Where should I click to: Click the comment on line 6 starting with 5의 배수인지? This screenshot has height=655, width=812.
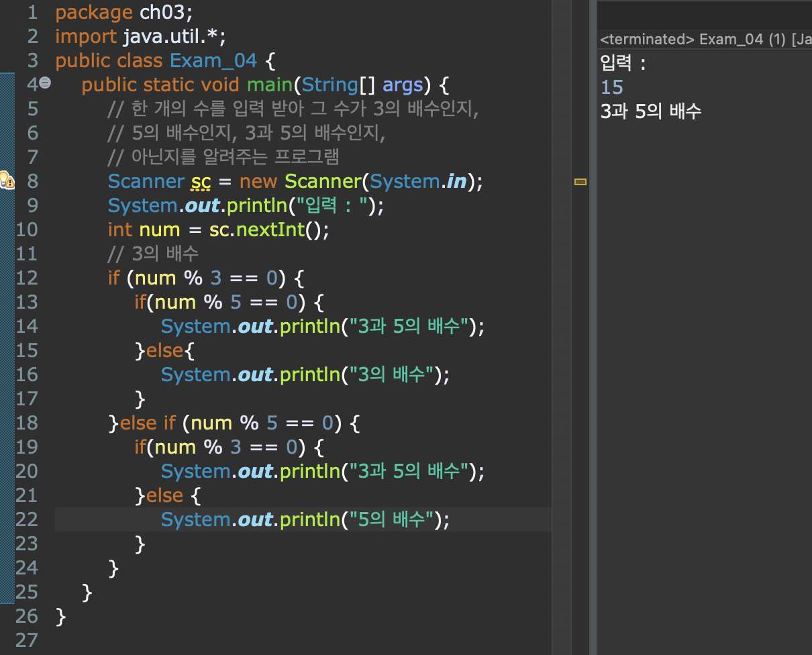click(x=247, y=133)
